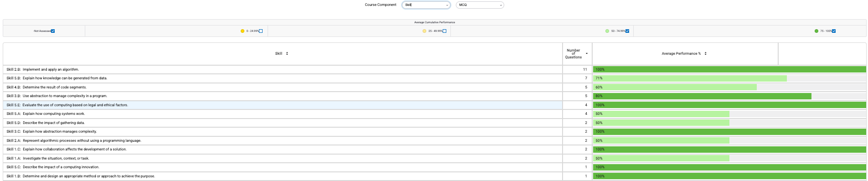Select Skill 5.B Explain how knowledge can be generated
The width and height of the screenshot is (868, 181).
click(283, 78)
